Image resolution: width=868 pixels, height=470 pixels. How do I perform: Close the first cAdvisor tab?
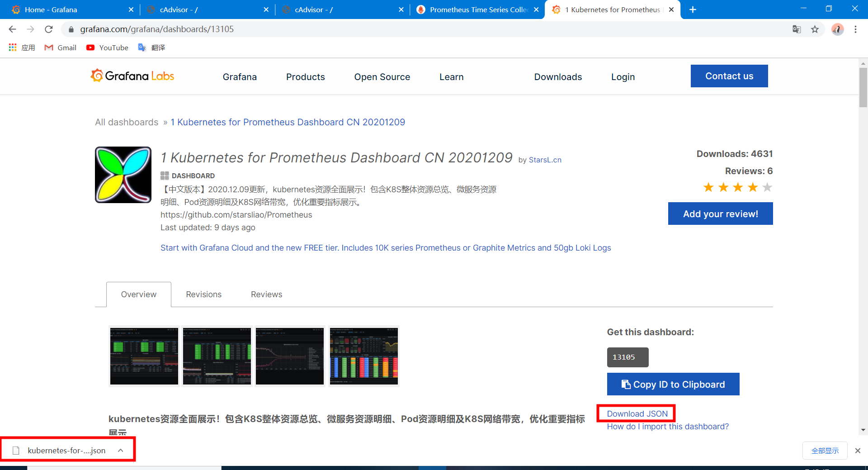click(x=266, y=9)
